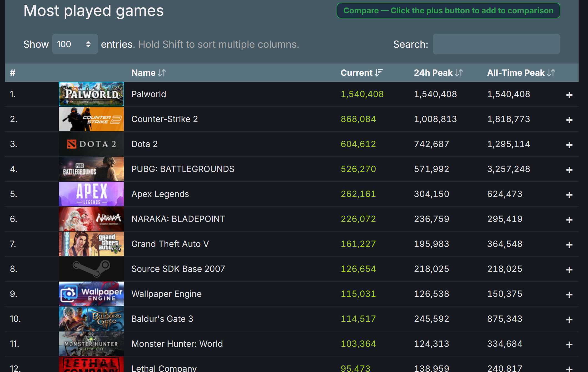Select PUBG all-time peak 3,257,248
The image size is (588, 372).
click(509, 169)
